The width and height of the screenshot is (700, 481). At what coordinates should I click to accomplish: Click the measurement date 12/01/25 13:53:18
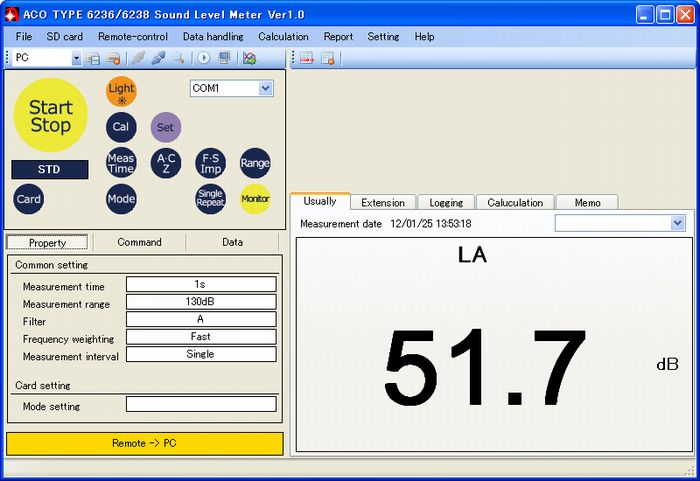[x=431, y=224]
